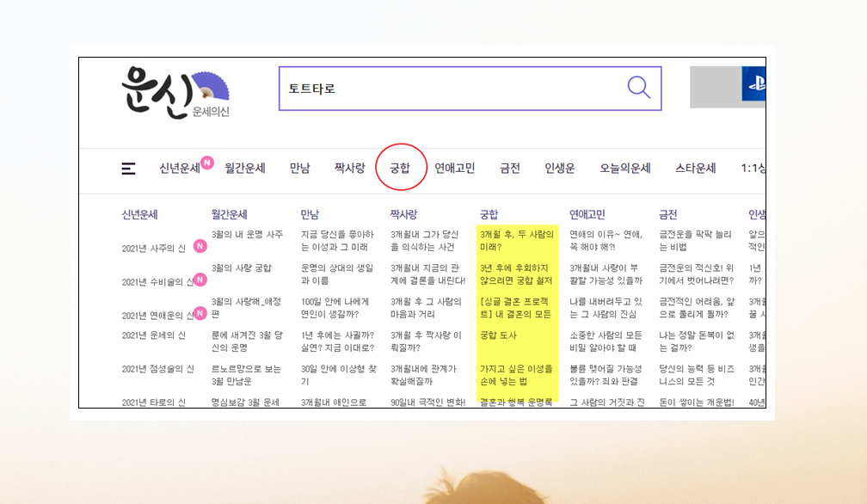Open 연애고민 in the navigation bar
Screen dimensions: 867x504
[x=454, y=168]
